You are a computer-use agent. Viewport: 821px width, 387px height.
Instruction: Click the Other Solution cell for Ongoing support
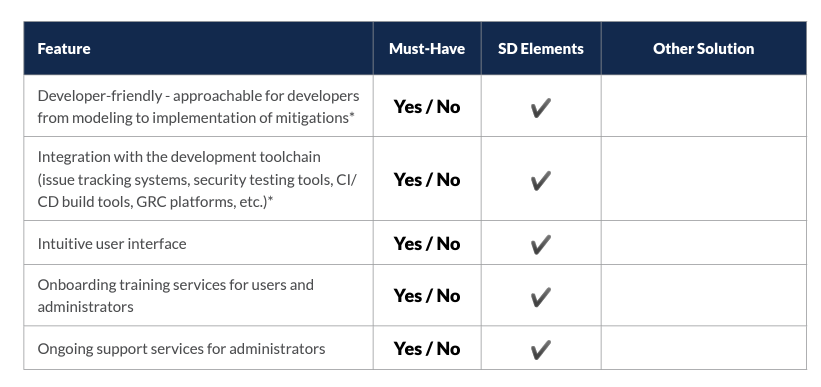704,348
